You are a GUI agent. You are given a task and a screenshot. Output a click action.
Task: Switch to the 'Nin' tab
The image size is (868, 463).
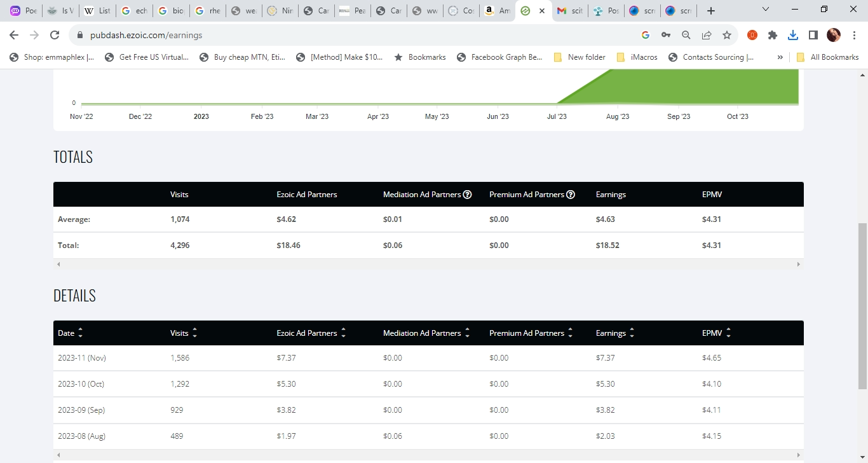point(280,11)
